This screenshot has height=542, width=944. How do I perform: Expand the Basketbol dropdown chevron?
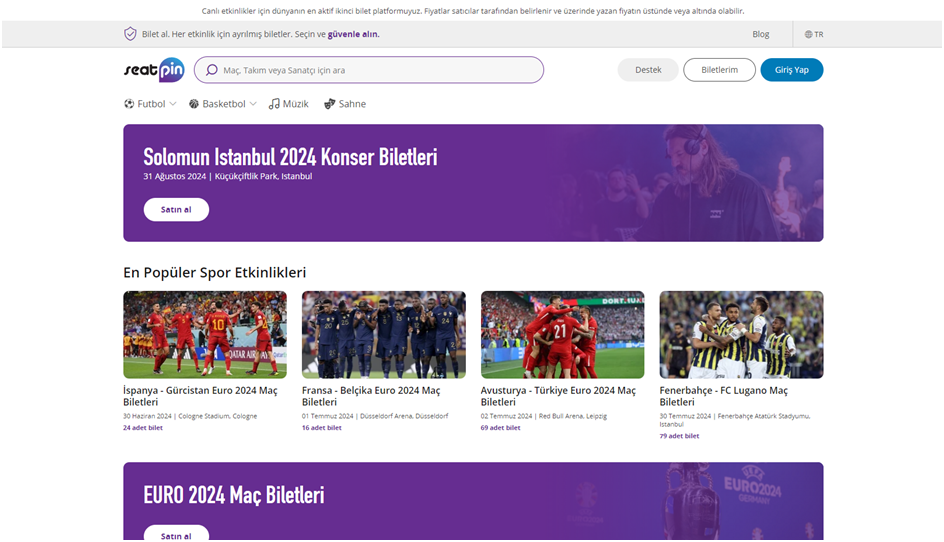(x=253, y=104)
